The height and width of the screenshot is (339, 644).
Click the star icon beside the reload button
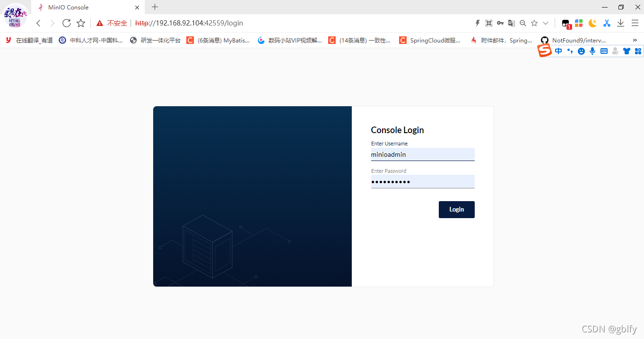coord(81,23)
